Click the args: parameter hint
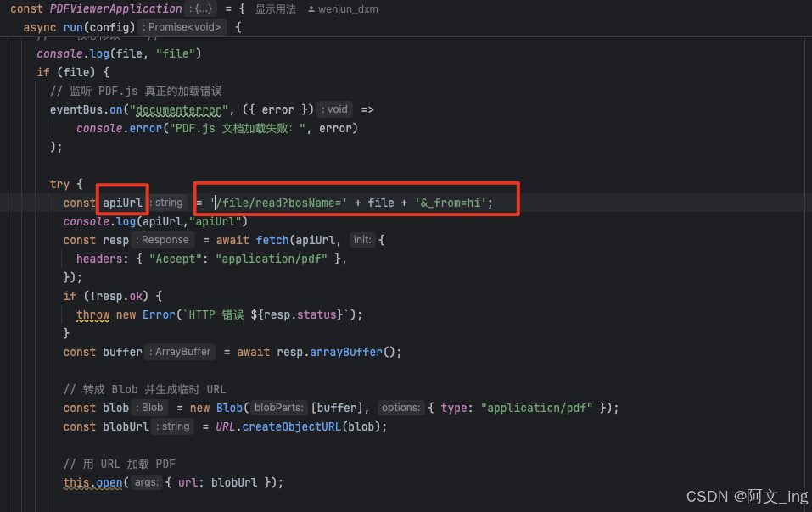812x512 pixels. point(147,482)
